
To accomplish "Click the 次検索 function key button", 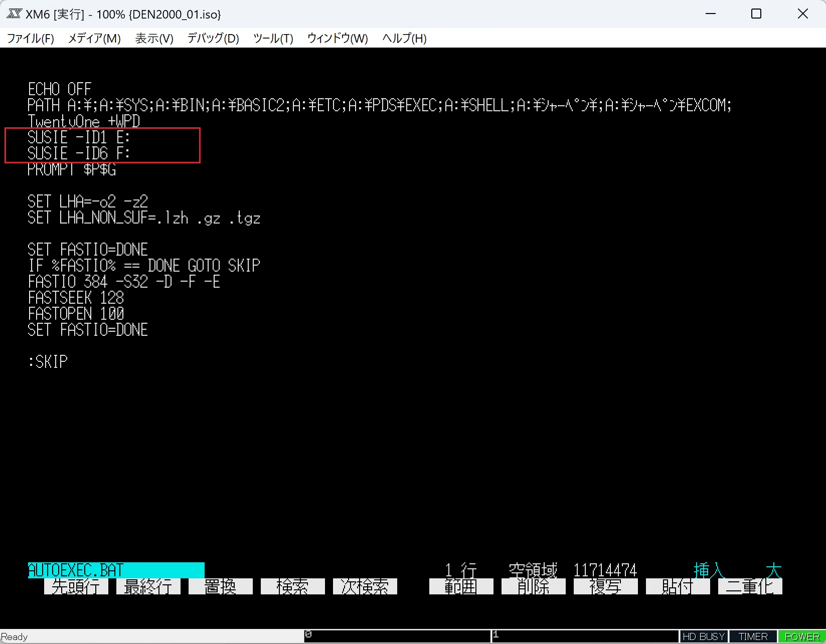I will click(x=365, y=586).
